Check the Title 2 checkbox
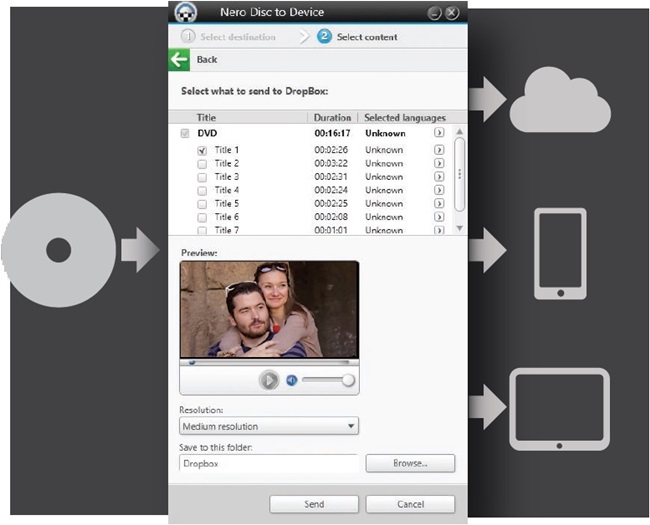Screen dimensions: 650x525 [x=202, y=164]
